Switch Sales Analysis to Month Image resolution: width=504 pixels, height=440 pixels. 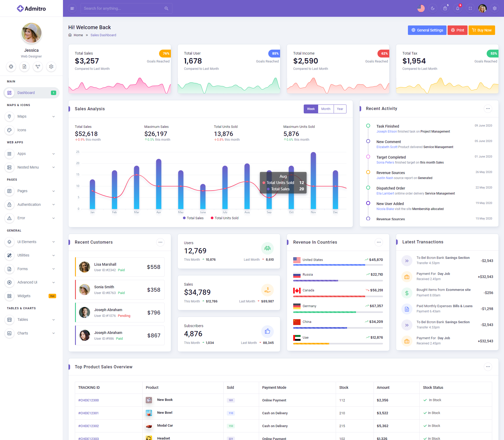326,109
